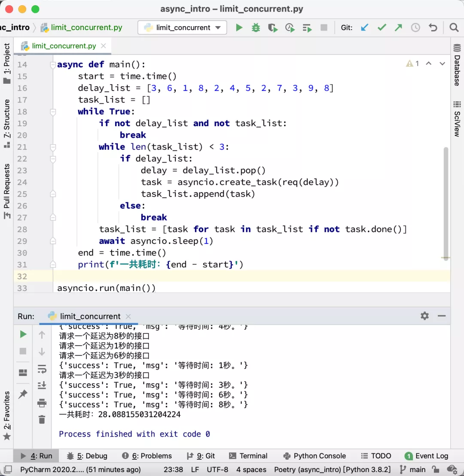Viewport: 464px width, 476px height.
Task: Open the limit_concurrent run configuration dropdown
Action: click(x=182, y=28)
